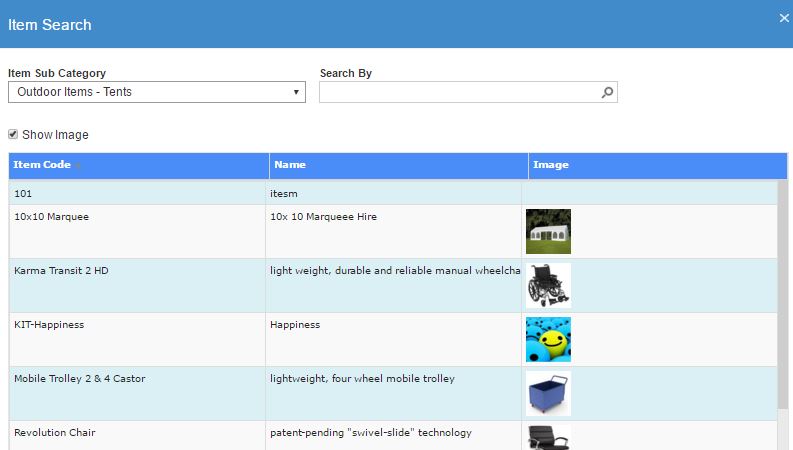
Task: Click the 10x10 Marquee tent thumbnail
Action: click(548, 231)
